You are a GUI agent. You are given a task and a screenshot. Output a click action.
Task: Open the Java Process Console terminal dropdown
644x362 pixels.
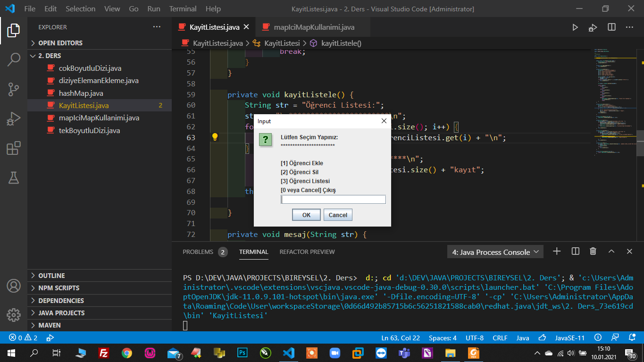pos(495,252)
